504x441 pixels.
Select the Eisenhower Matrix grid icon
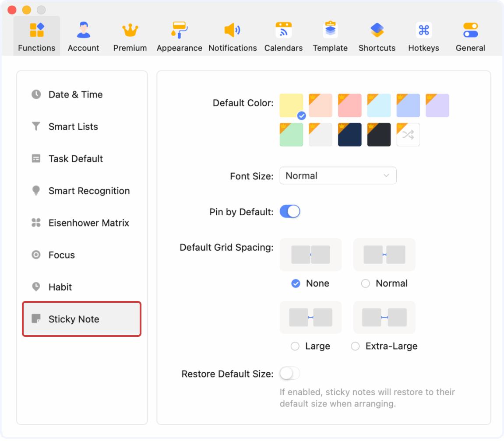click(36, 223)
